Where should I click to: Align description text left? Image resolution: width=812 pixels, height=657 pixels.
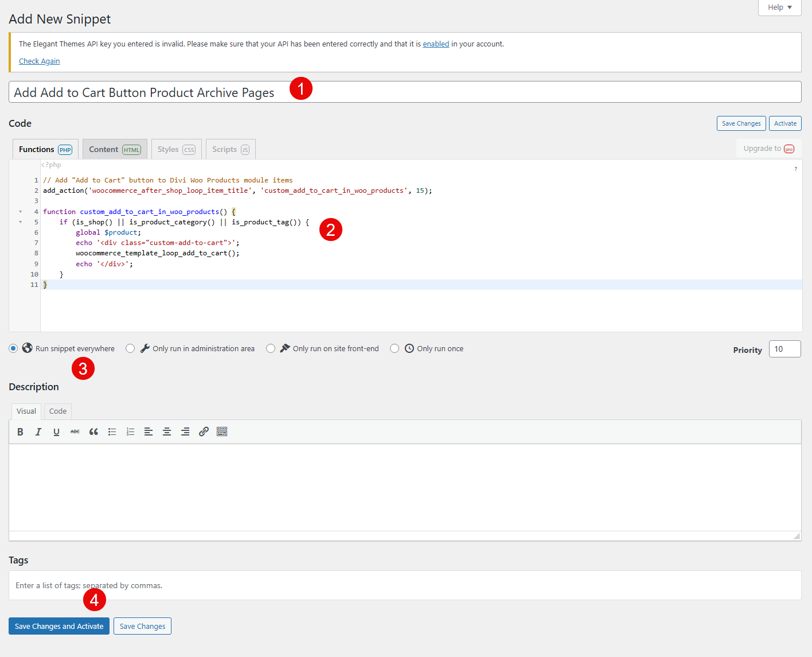pos(149,432)
